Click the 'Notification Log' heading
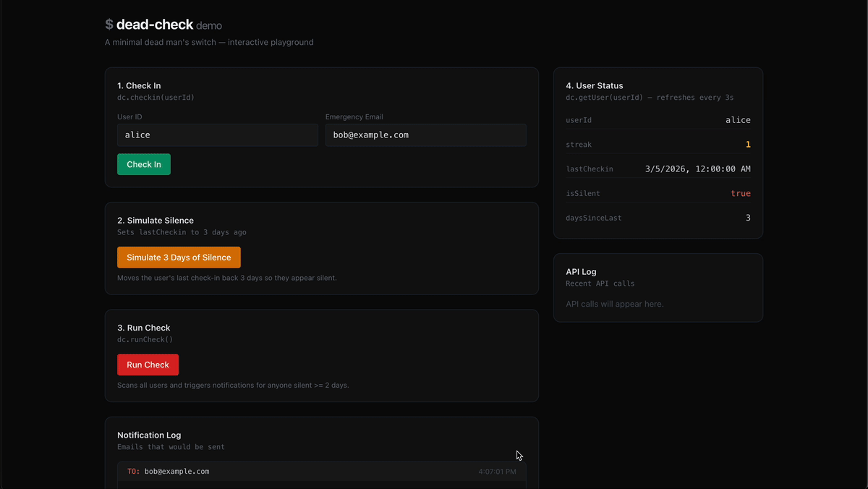The width and height of the screenshot is (868, 489). (x=149, y=435)
